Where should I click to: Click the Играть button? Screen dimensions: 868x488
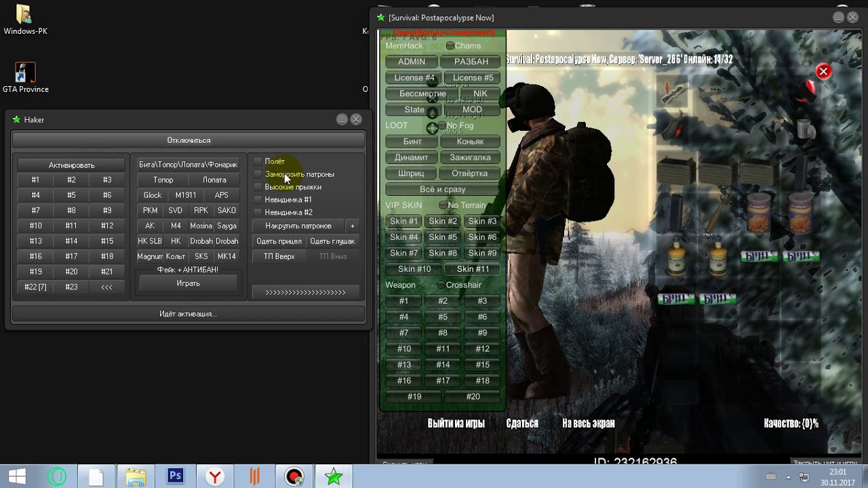point(188,283)
